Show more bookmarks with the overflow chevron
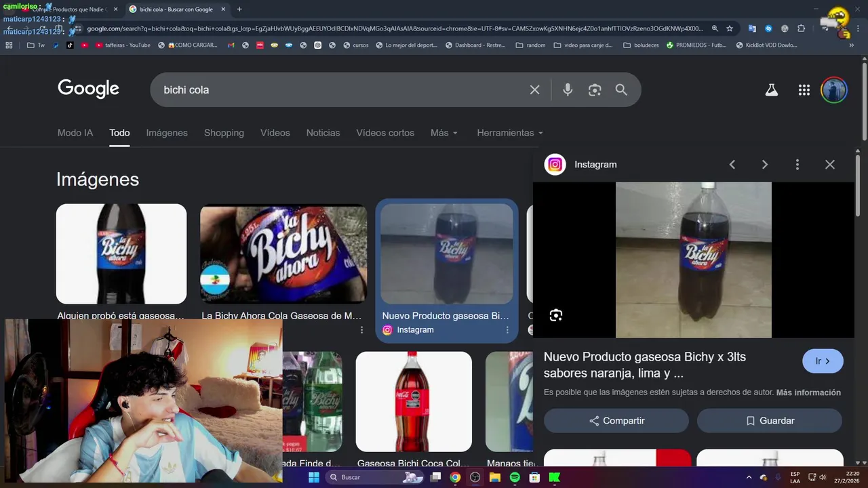The width and height of the screenshot is (868, 488). point(851,45)
